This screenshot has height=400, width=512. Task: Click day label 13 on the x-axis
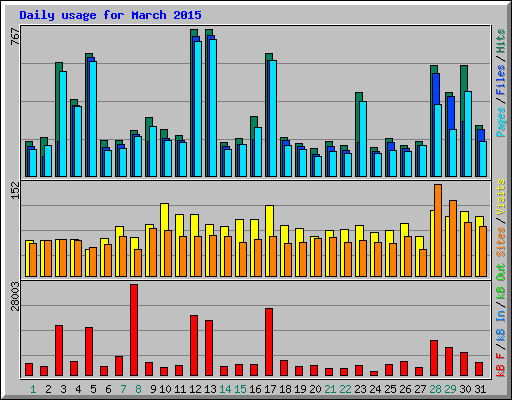pyautogui.click(x=210, y=389)
